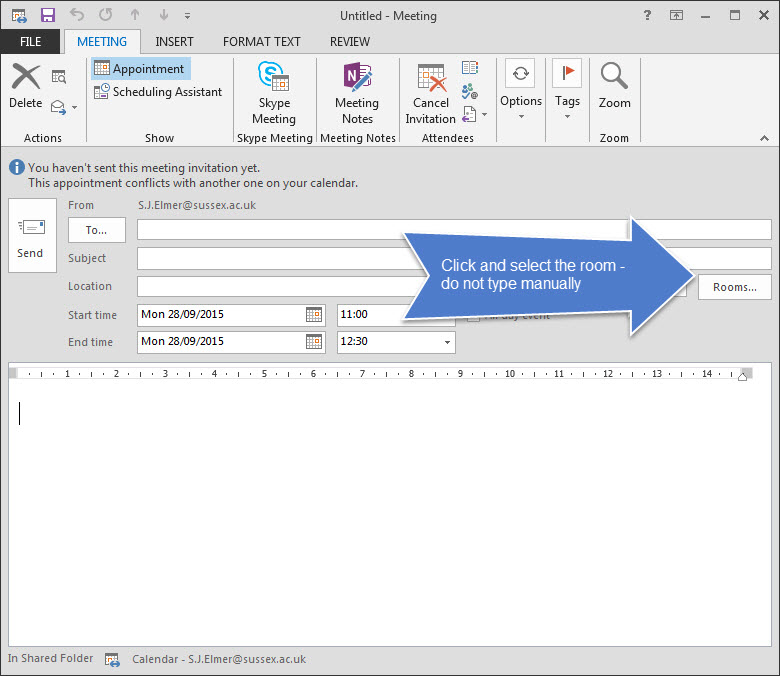This screenshot has height=676, width=780.
Task: Click the 'In Shared Folder' status text
Action: point(50,658)
